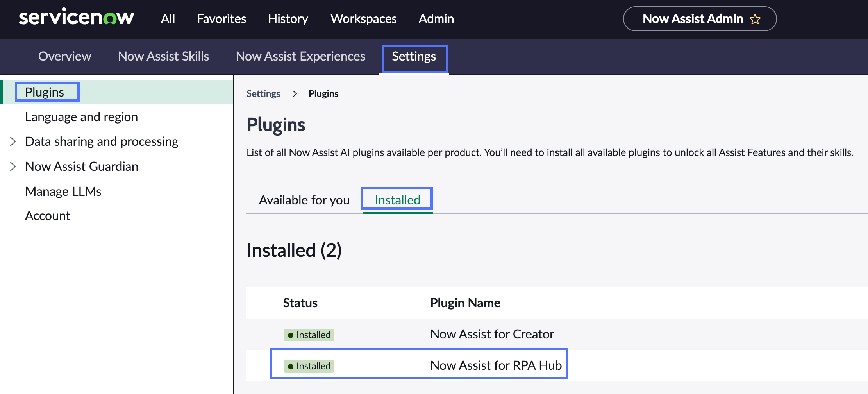Click the Plugins breadcrumb
Image resolution: width=868 pixels, height=394 pixels.
[x=323, y=94]
